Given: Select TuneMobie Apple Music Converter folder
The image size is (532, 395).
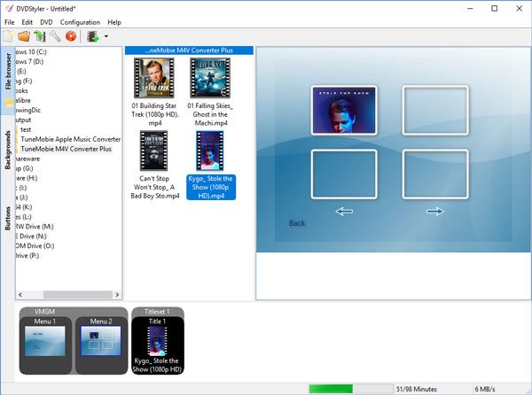Looking at the screenshot, I should coord(71,139).
